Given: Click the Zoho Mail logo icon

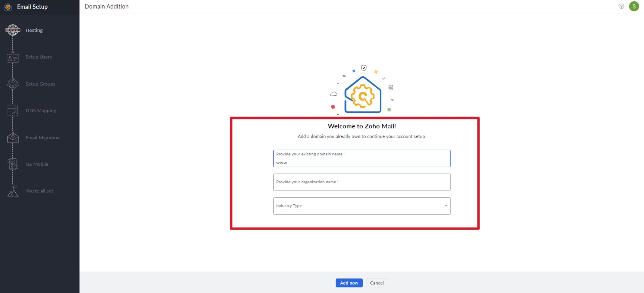Looking at the screenshot, I should tap(8, 7).
